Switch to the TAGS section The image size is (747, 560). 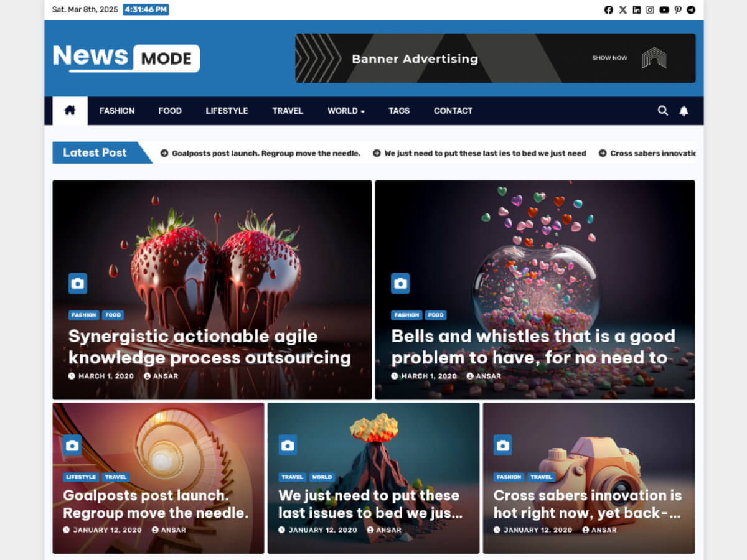pos(398,111)
